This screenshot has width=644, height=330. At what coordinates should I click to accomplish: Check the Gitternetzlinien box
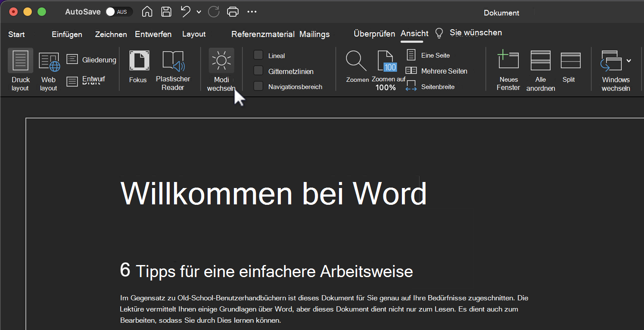[258, 71]
